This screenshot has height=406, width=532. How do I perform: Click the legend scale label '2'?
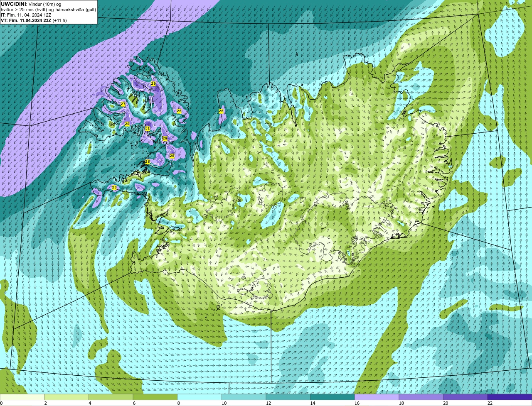[x=46, y=403]
